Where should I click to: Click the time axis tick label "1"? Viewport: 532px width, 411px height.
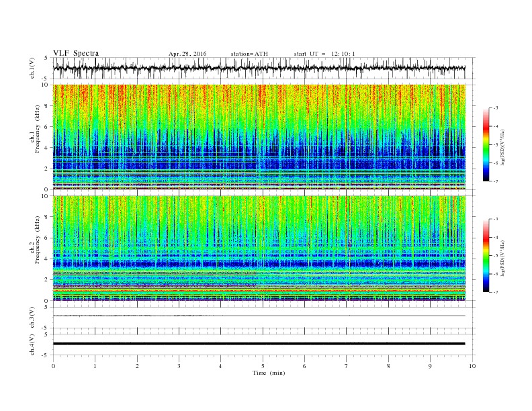pyautogui.click(x=95, y=366)
